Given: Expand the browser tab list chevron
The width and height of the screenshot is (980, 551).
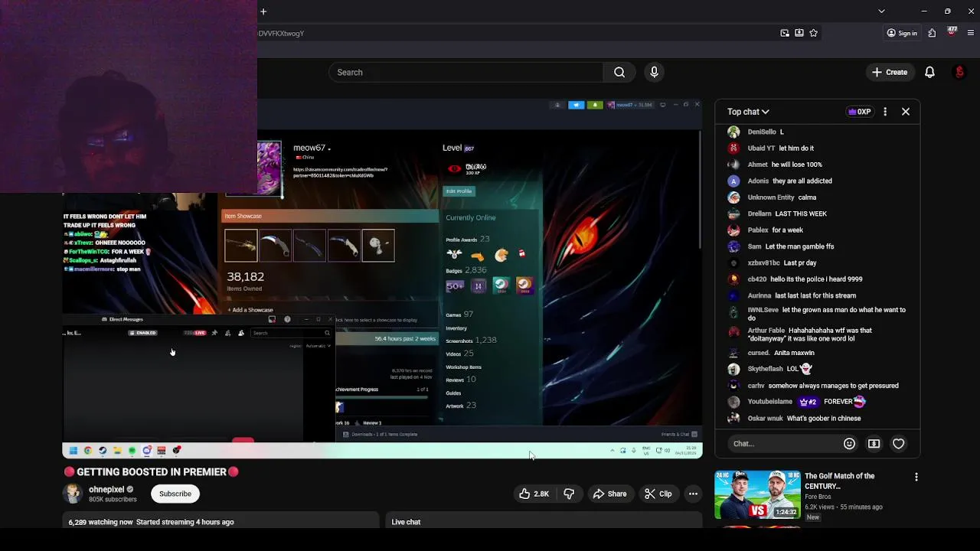Looking at the screenshot, I should (881, 11).
